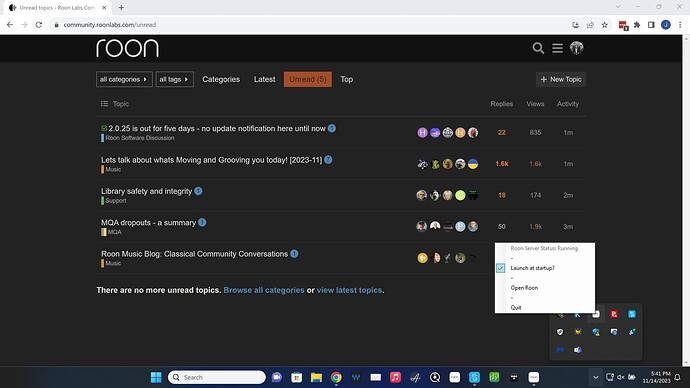Viewport: 690px width, 388px height.
Task: Click red Rakuten icon in system tray overflow
Action: click(614, 314)
